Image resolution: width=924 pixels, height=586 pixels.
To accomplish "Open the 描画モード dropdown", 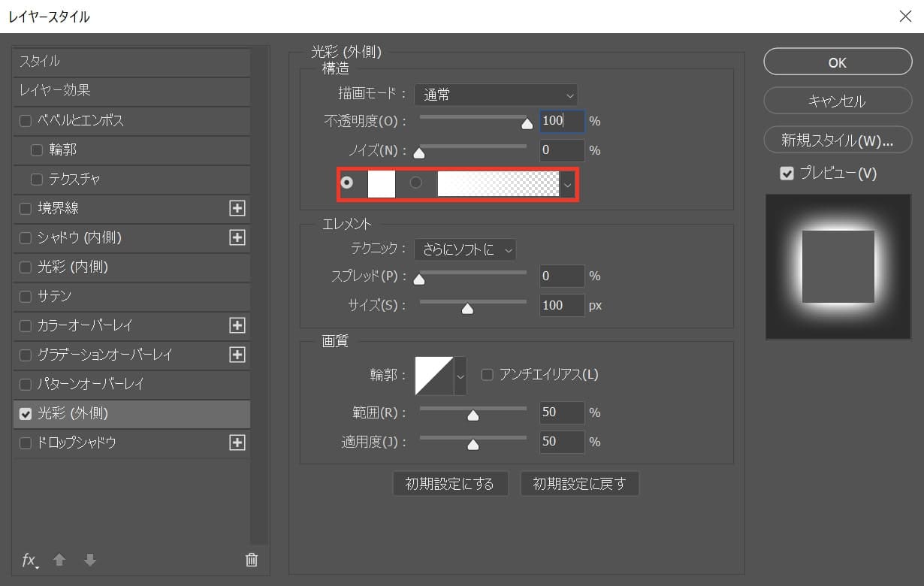I will point(496,95).
